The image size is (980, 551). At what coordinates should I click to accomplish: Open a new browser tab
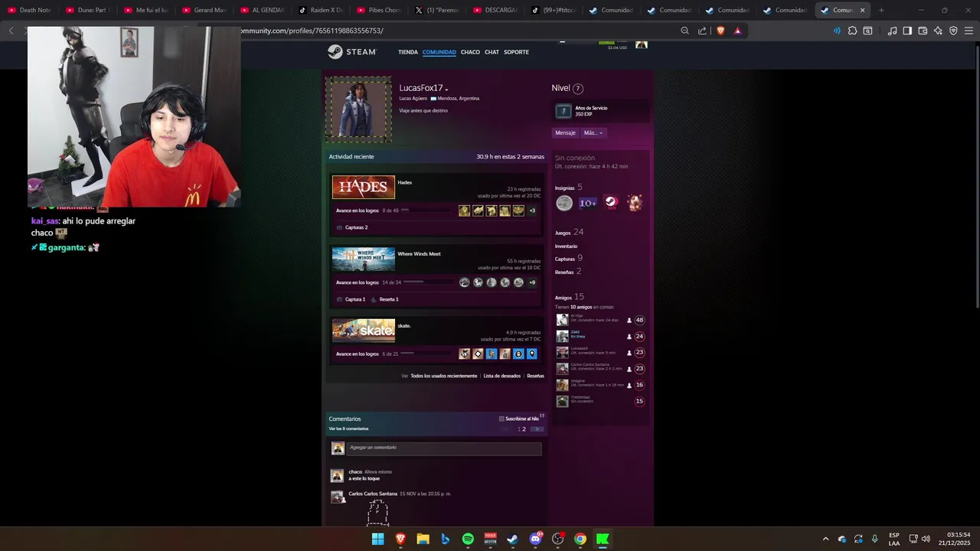pos(881,10)
